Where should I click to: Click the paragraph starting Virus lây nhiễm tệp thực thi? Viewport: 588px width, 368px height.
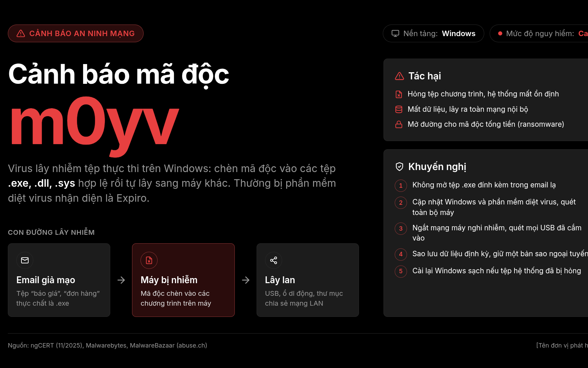click(x=172, y=183)
